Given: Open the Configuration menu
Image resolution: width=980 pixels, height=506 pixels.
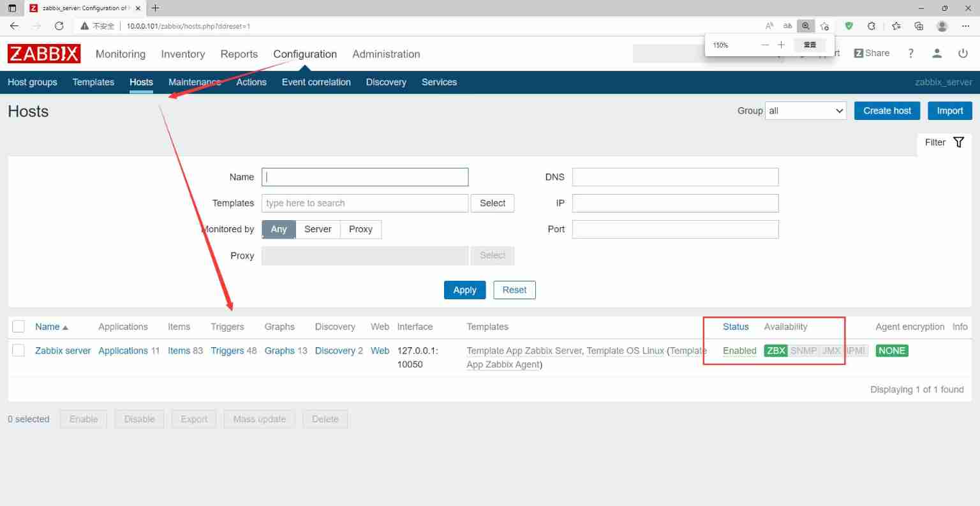Looking at the screenshot, I should [x=305, y=54].
